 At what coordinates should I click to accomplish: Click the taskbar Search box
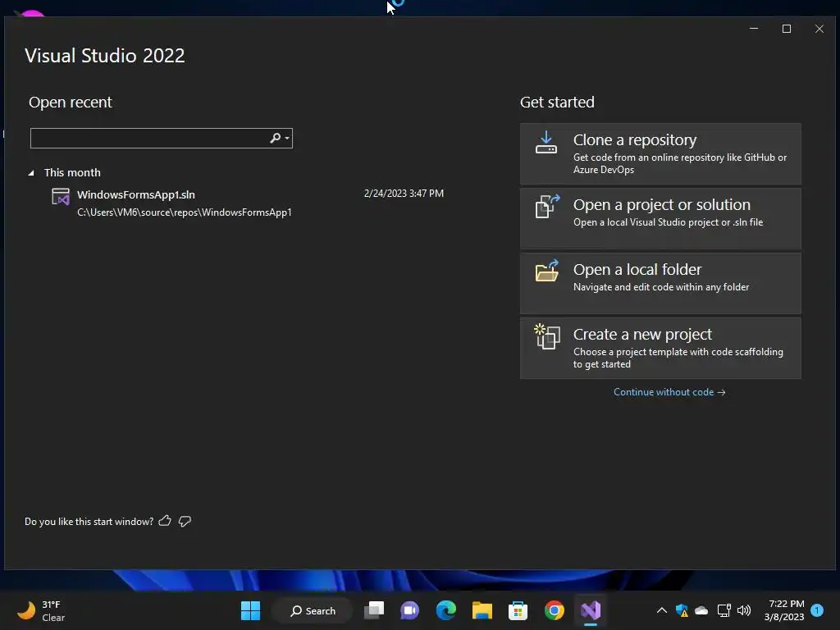313,610
